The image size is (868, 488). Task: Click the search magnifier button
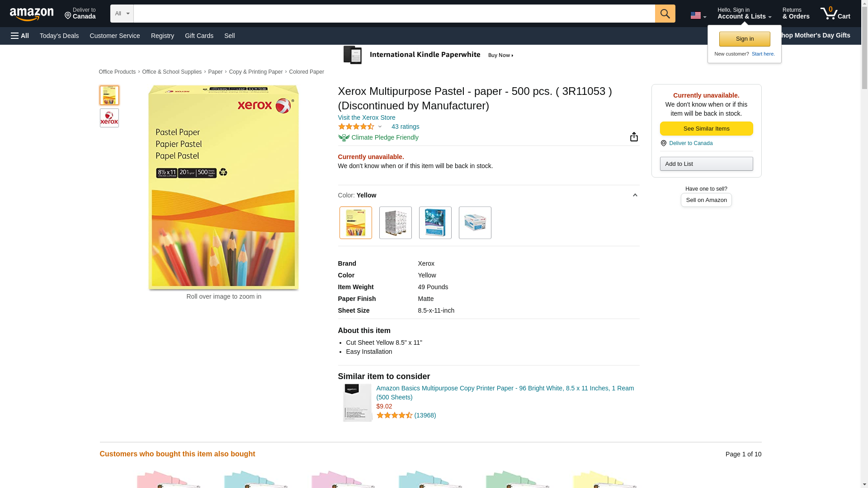point(665,14)
